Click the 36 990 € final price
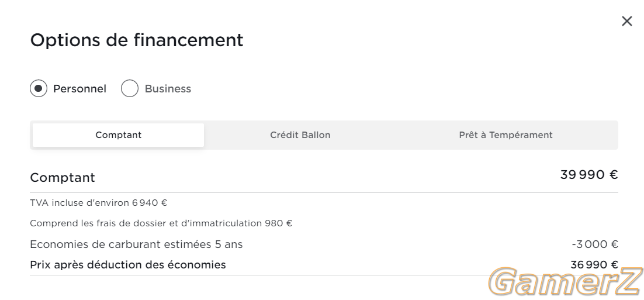Viewport: 644px width, 300px height. coord(594,265)
